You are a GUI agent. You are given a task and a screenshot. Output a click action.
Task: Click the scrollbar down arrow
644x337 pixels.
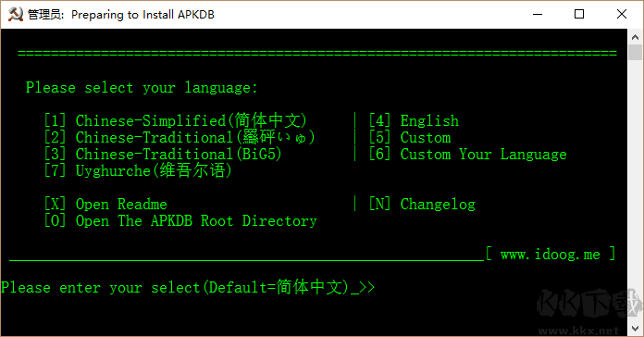pos(635,329)
